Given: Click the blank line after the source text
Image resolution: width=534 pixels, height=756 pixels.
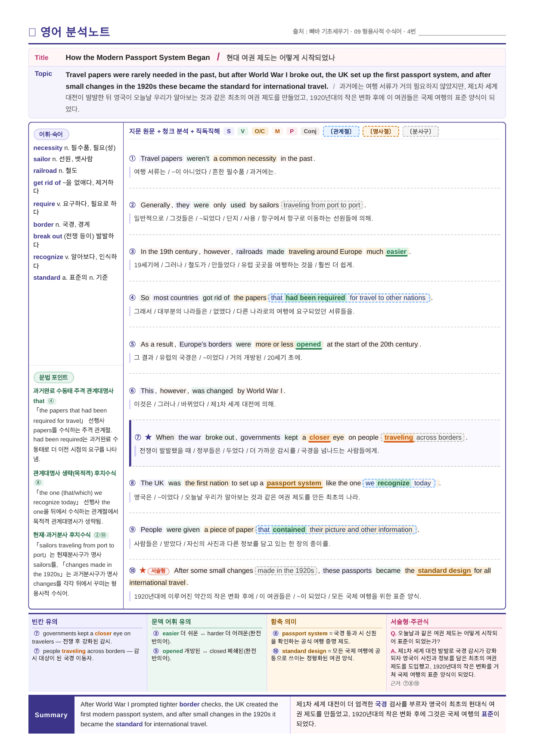Looking at the screenshot, I should click(x=462, y=32).
